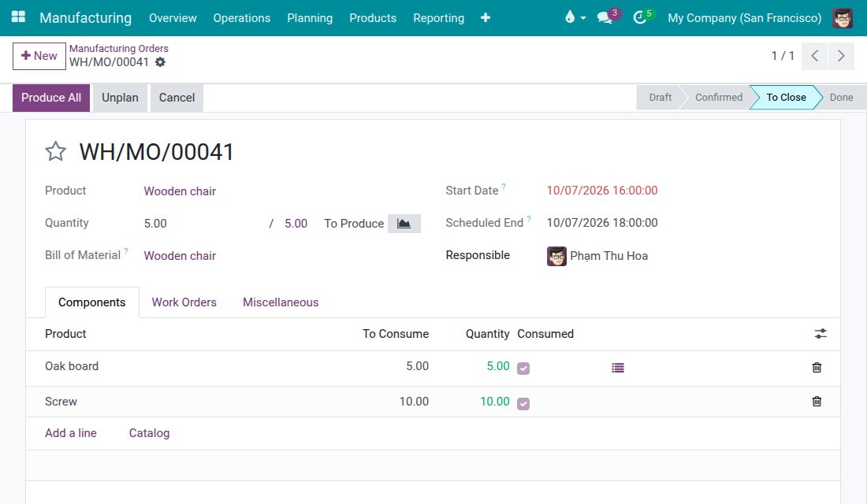Open the activities clock icon
This screenshot has height=504, width=867.
[640, 17]
